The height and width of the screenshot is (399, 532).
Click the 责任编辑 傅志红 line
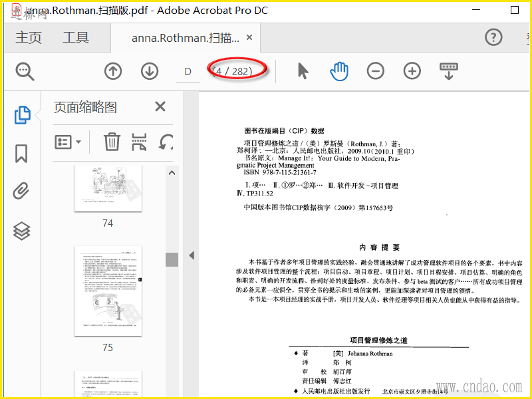pyautogui.click(x=327, y=381)
